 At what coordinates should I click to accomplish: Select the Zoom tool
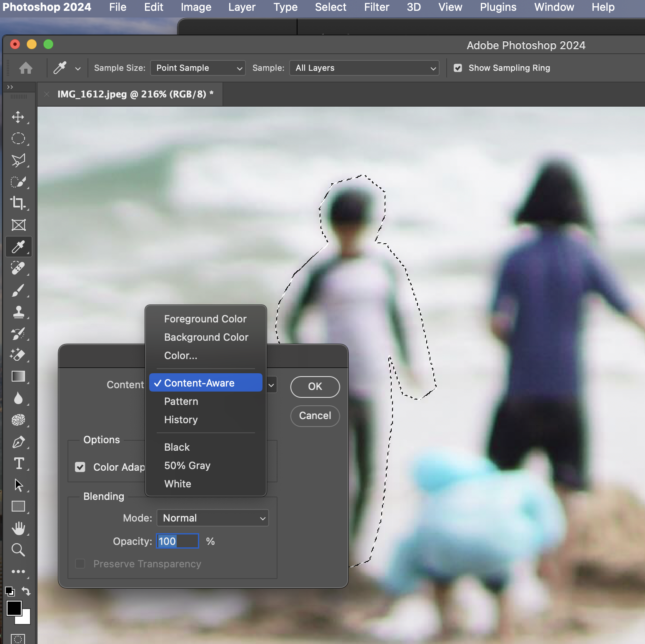click(18, 550)
